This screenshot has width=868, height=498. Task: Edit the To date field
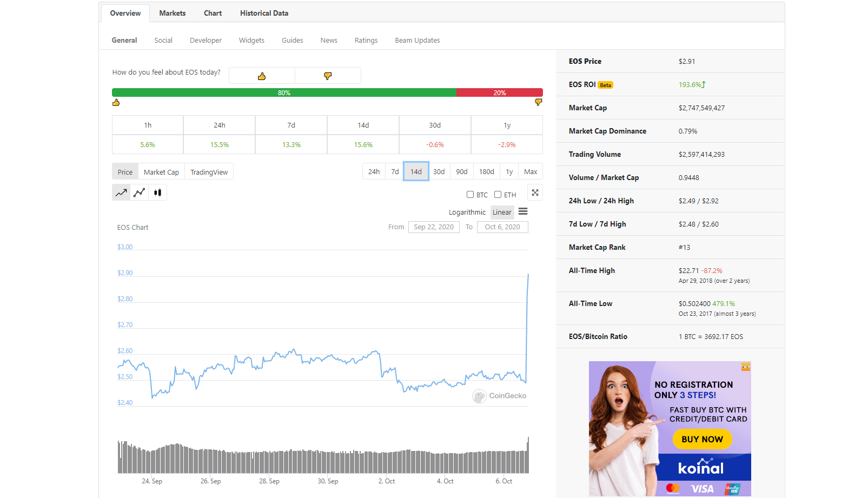(502, 227)
